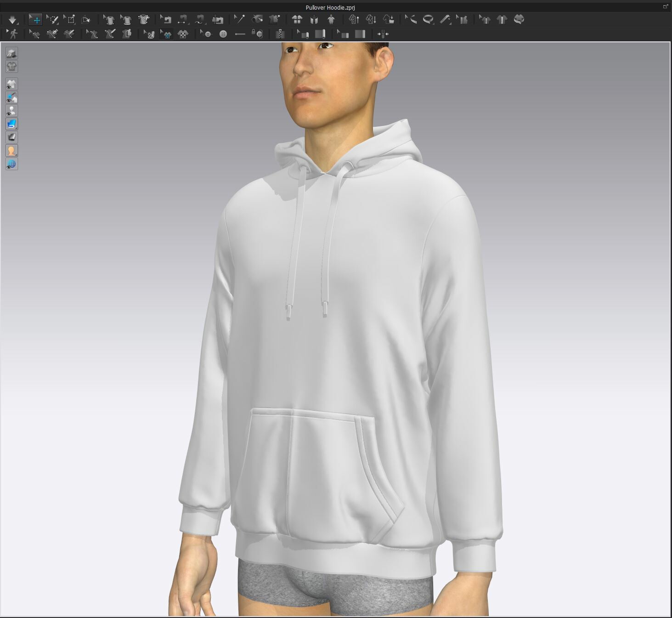
Task: Click the pop-out window button top right
Action: (x=665, y=6)
